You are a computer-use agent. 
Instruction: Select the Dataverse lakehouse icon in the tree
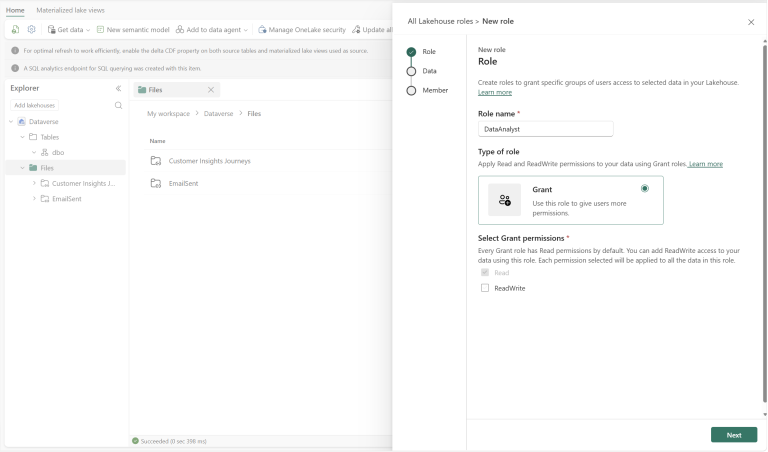pos(22,121)
